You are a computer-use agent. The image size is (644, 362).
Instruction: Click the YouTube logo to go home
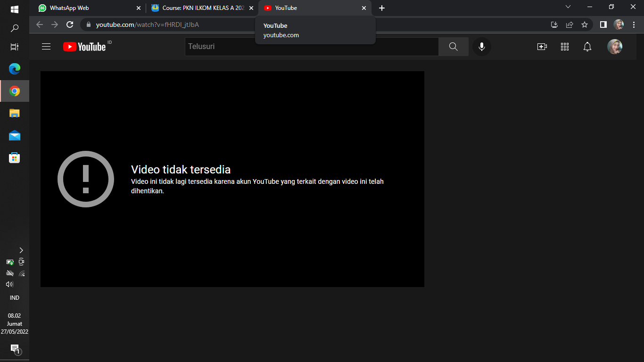tap(85, 47)
